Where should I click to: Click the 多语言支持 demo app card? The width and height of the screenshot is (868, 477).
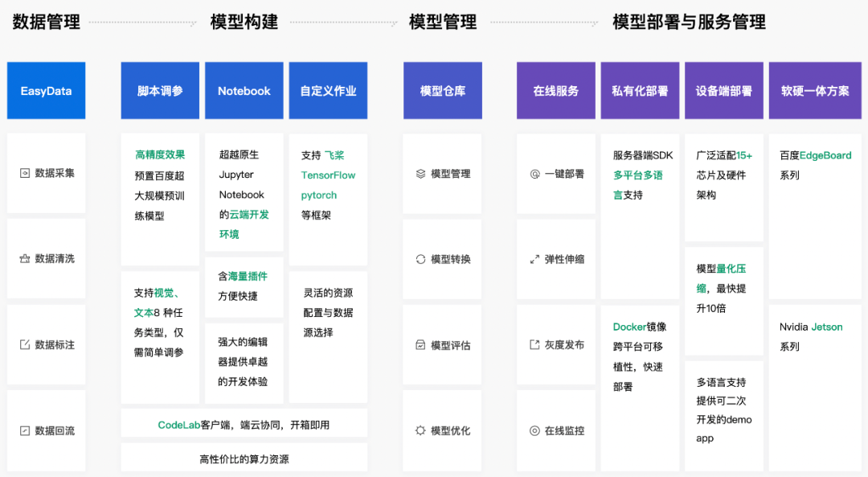[x=724, y=416]
